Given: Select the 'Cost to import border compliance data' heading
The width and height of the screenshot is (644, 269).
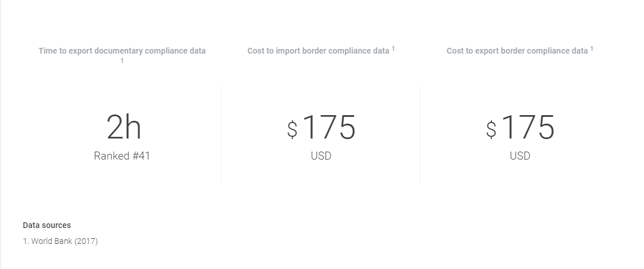Looking at the screenshot, I should (x=318, y=51).
